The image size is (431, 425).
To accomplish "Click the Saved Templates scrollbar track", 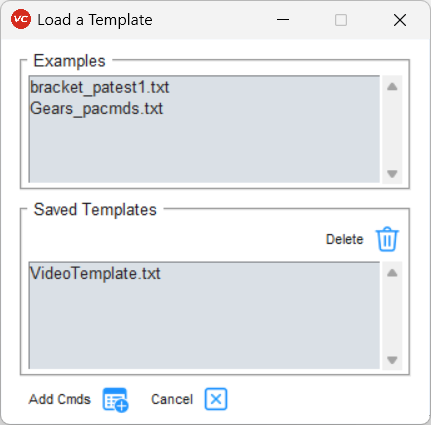I will pos(392,317).
